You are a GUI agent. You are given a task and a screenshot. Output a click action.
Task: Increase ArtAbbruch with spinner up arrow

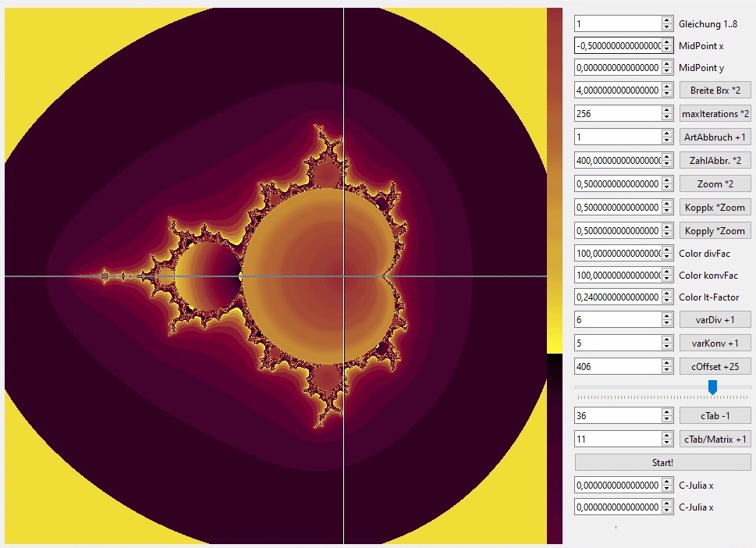point(667,133)
